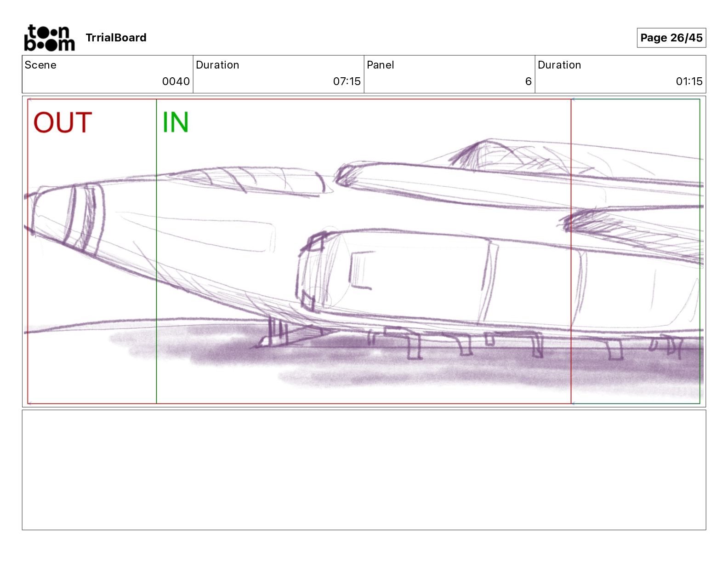Click the empty notes box below panel

point(364,470)
